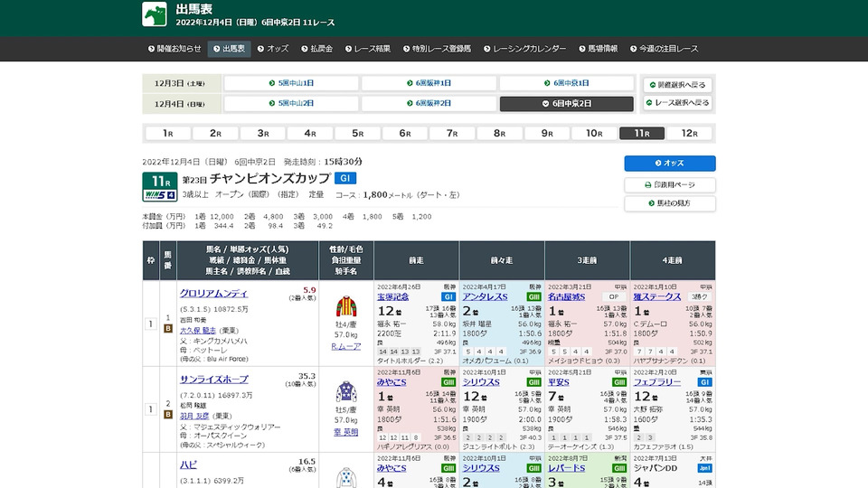
Task: Select 6回中京1日 meeting
Action: (567, 83)
